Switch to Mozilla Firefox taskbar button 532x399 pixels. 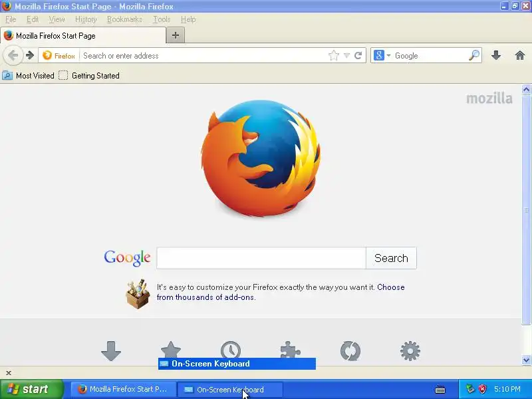(x=123, y=389)
